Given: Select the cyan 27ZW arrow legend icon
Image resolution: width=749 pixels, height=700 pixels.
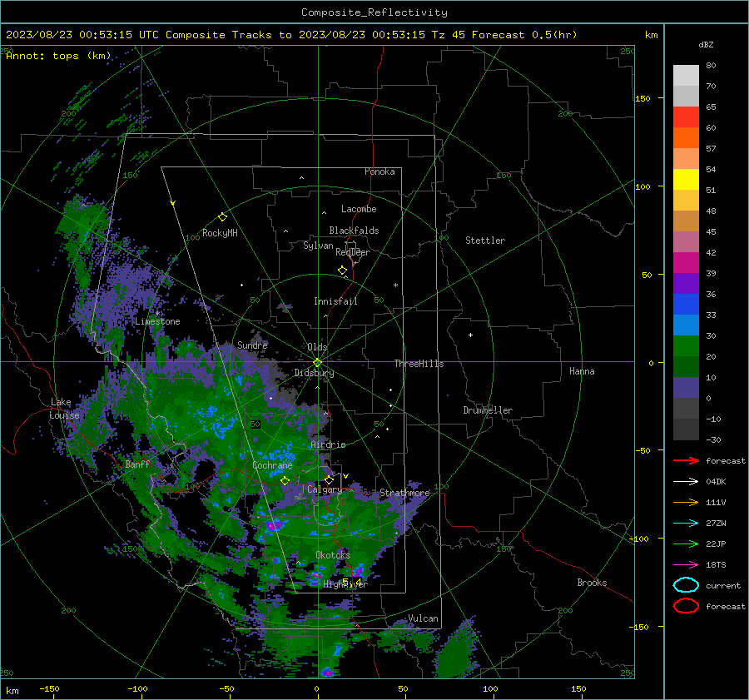Looking at the screenshot, I should (686, 524).
